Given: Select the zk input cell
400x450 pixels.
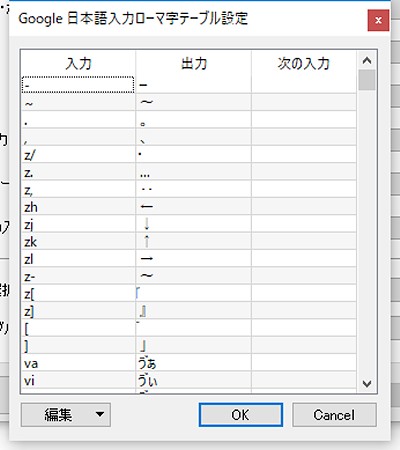Looking at the screenshot, I should [x=79, y=241].
